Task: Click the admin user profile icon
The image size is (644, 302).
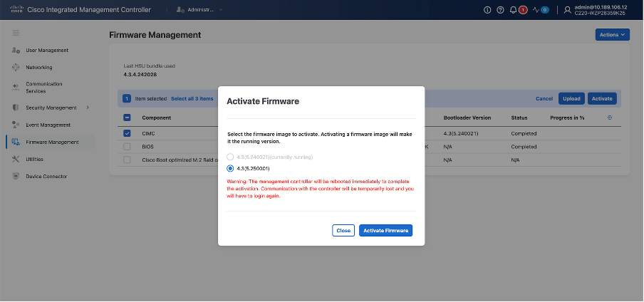Action: (x=567, y=10)
